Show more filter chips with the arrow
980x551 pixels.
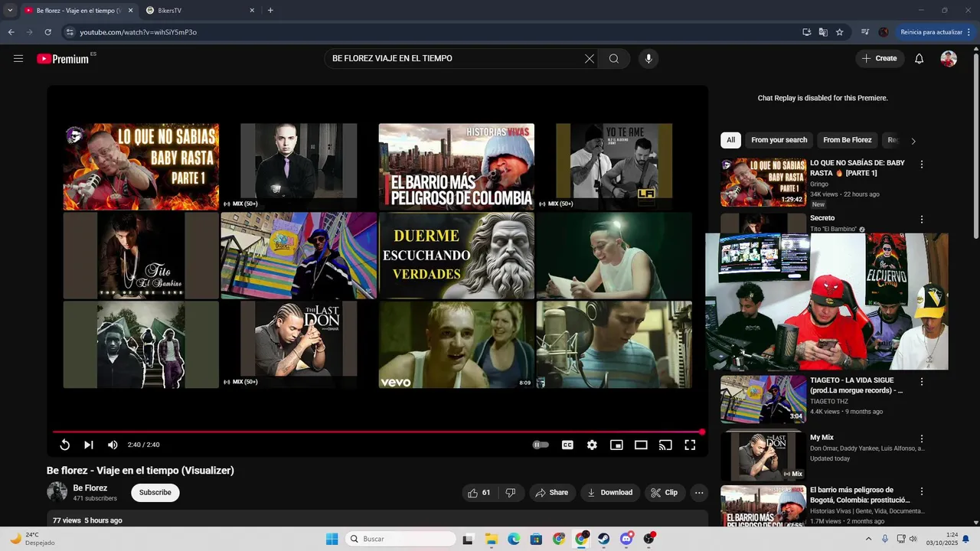[x=913, y=141]
